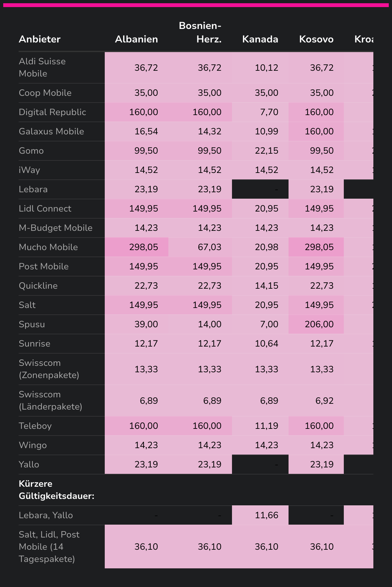Click Digital Republic's Kanada price 7,70
The height and width of the screenshot is (587, 392).
[x=269, y=112]
